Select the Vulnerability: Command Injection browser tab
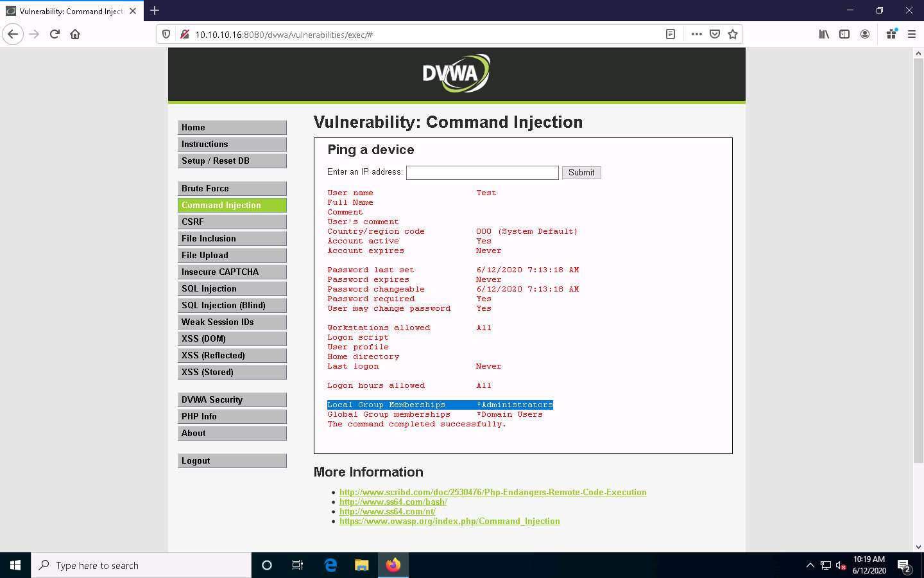 (71, 10)
